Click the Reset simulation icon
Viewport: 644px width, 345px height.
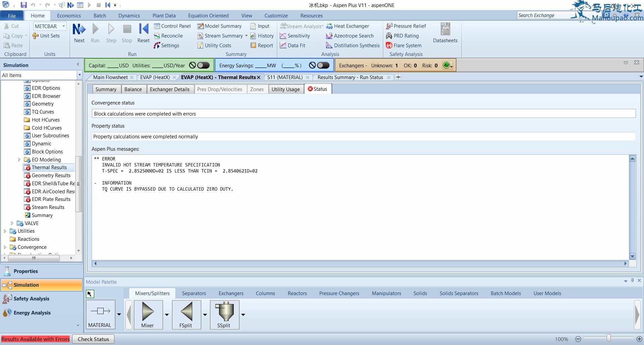tap(144, 33)
